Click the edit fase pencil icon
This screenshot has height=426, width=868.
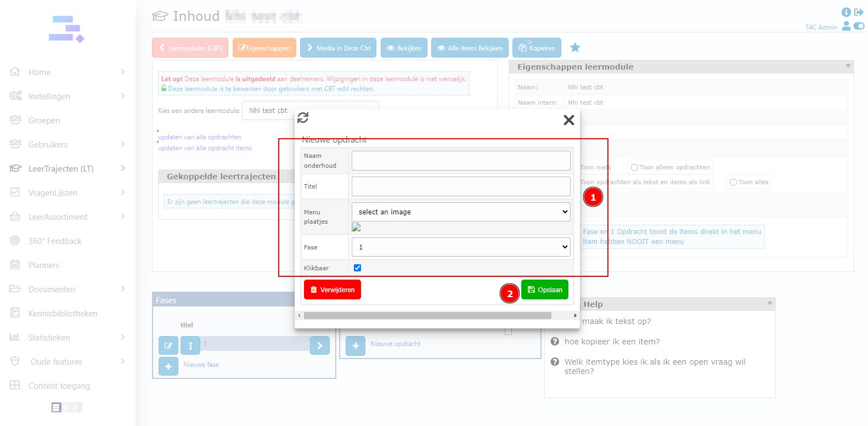tap(168, 345)
